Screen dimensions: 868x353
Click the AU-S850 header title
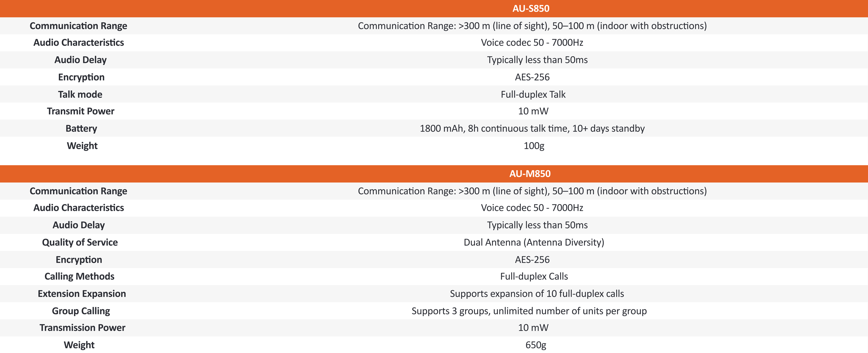coord(531,8)
